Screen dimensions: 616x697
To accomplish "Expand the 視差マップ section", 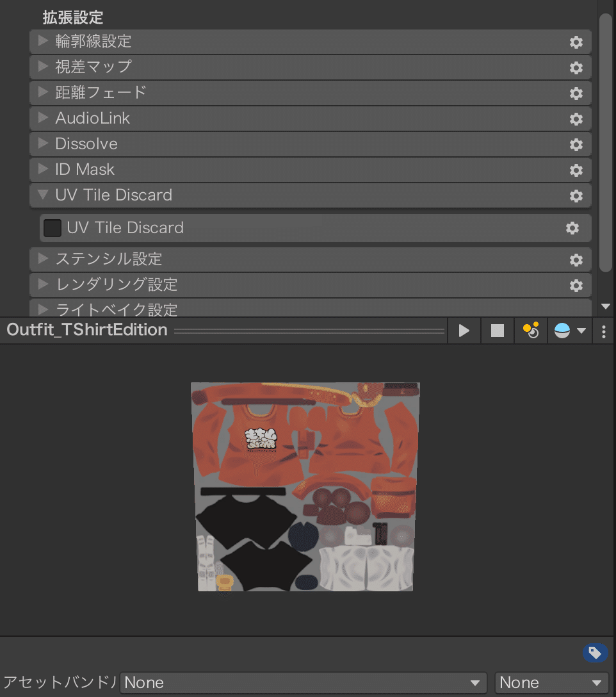I will (x=42, y=67).
